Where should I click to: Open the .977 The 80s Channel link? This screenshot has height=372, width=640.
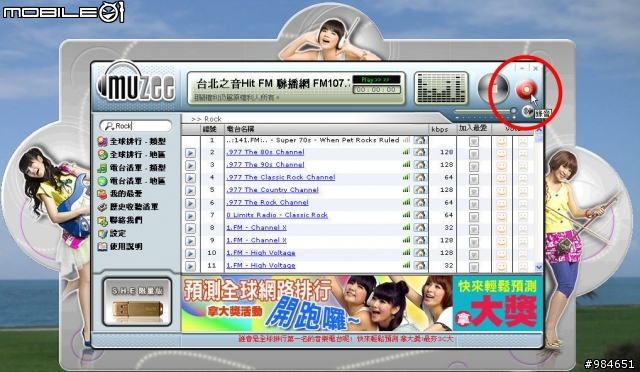pos(265,152)
